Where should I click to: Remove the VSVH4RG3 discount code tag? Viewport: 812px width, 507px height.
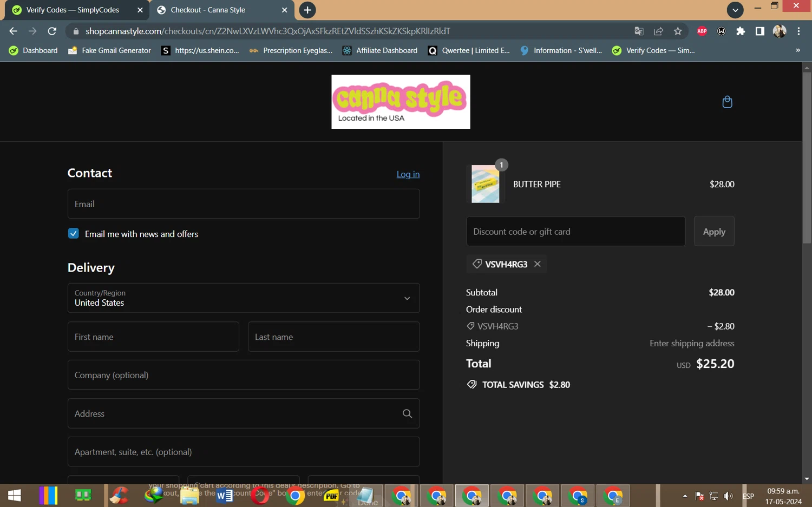pos(537,264)
